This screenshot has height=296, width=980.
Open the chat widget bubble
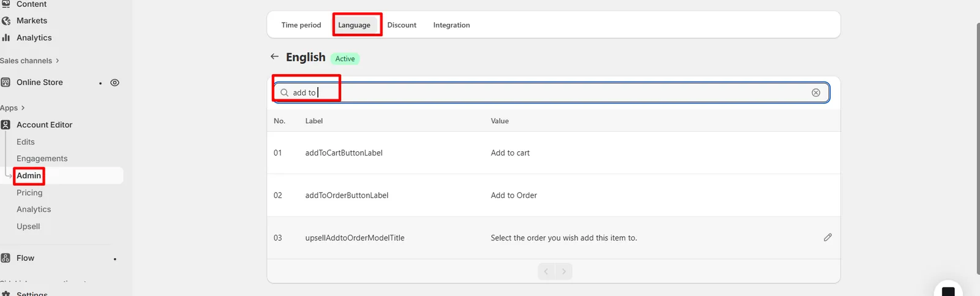[x=948, y=290]
